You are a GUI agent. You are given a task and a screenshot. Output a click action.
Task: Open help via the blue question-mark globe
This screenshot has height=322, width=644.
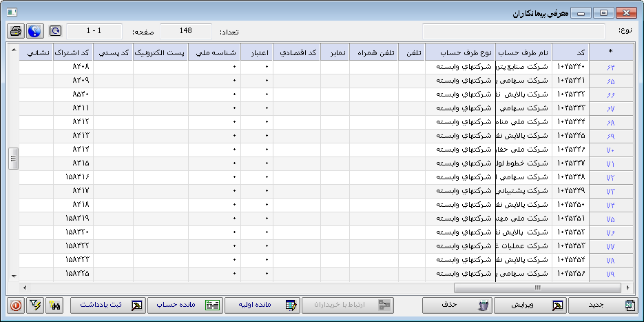(x=34, y=32)
